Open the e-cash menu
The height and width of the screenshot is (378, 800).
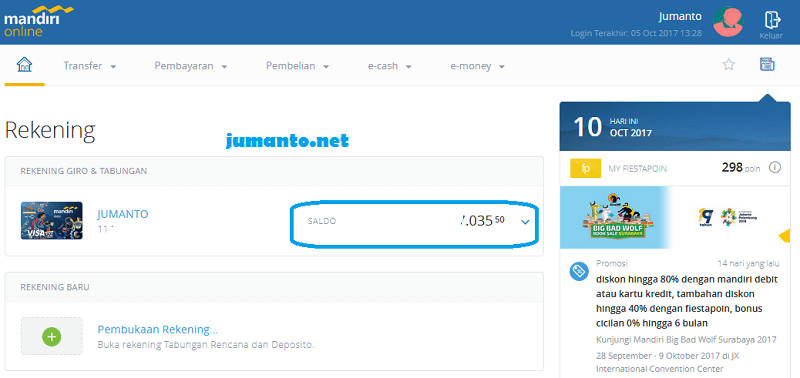(x=390, y=66)
